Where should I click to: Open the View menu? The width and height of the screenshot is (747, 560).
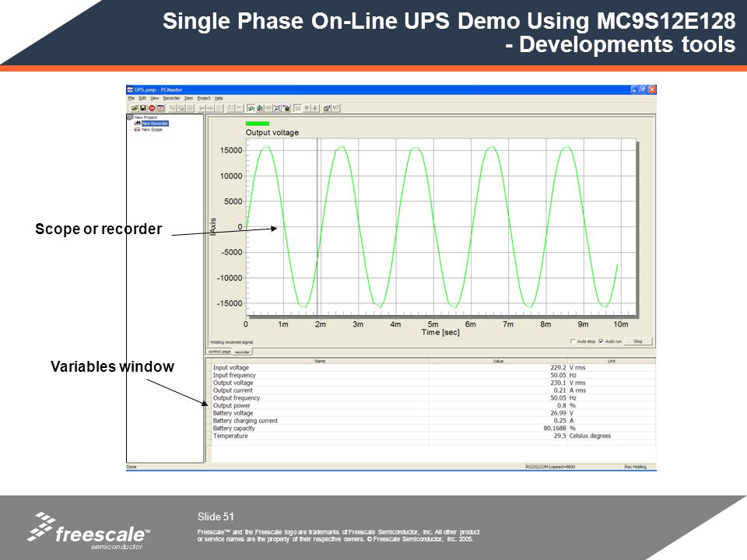(155, 98)
